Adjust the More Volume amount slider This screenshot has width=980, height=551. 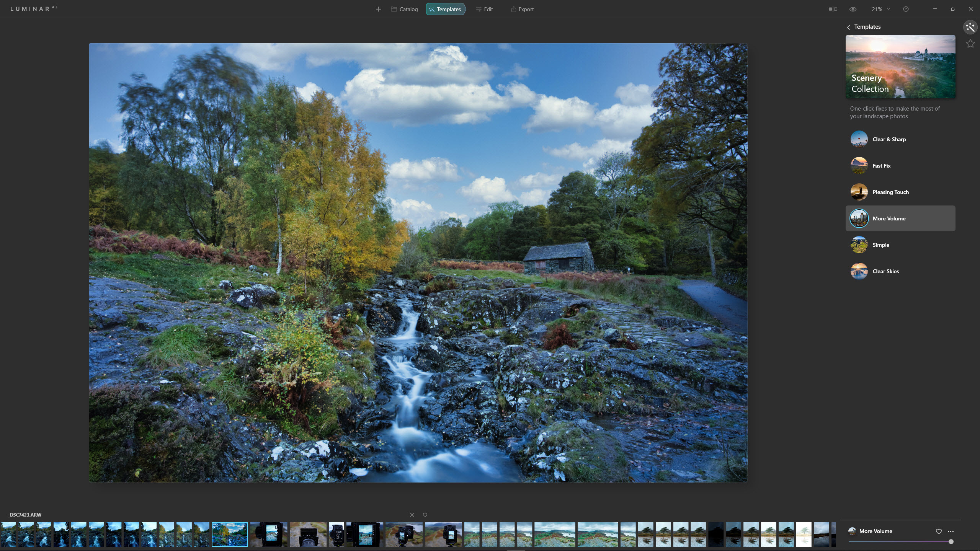pyautogui.click(x=951, y=541)
